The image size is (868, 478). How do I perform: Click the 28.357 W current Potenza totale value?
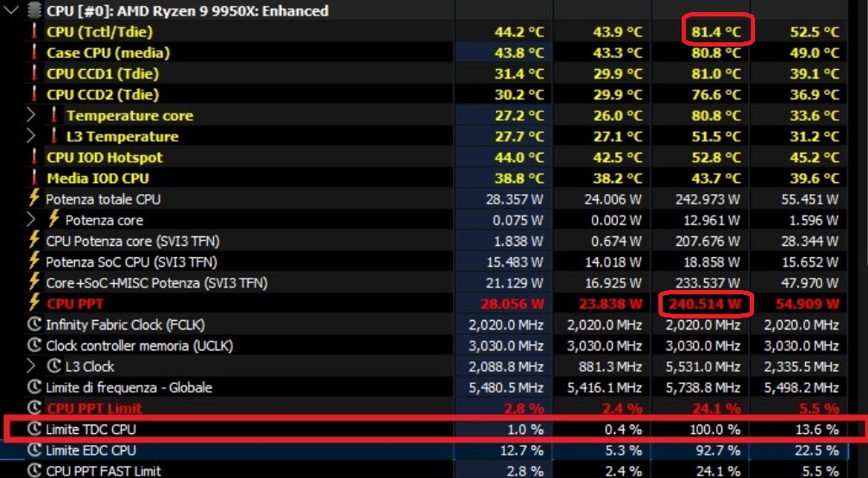coord(514,199)
